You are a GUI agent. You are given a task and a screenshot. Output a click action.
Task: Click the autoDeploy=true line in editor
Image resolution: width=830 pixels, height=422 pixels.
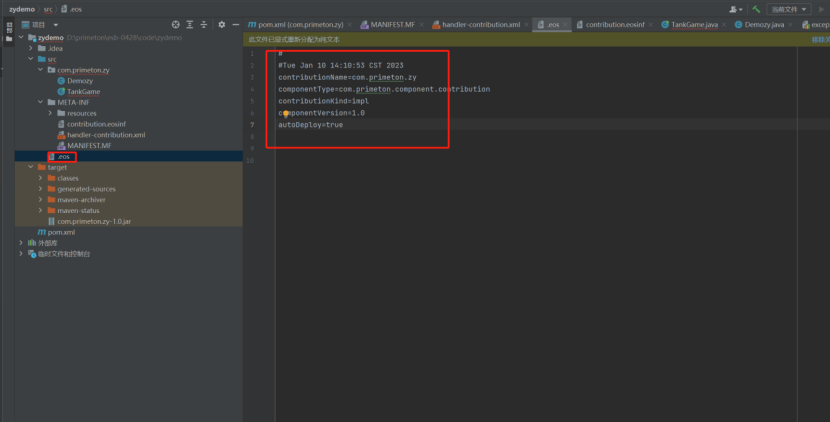[310, 125]
